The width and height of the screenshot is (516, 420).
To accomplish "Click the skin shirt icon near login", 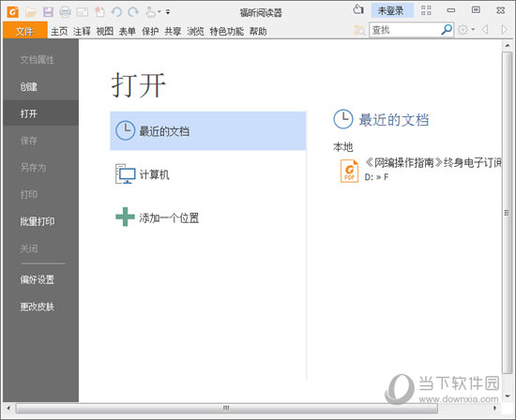I will (x=358, y=10).
